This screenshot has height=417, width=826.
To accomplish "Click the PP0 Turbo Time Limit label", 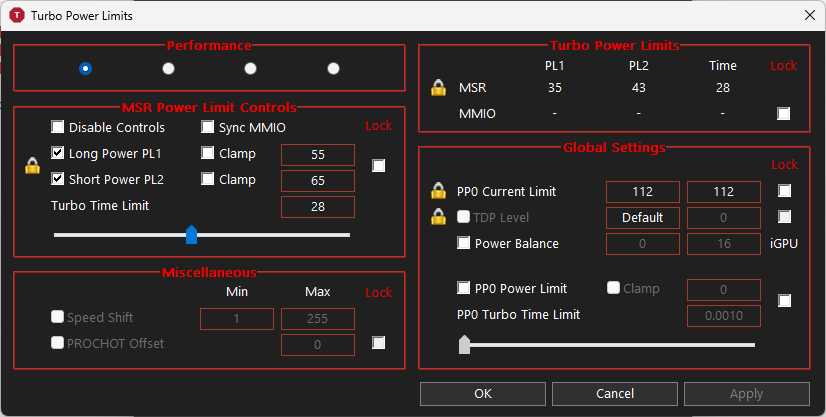I will (518, 315).
